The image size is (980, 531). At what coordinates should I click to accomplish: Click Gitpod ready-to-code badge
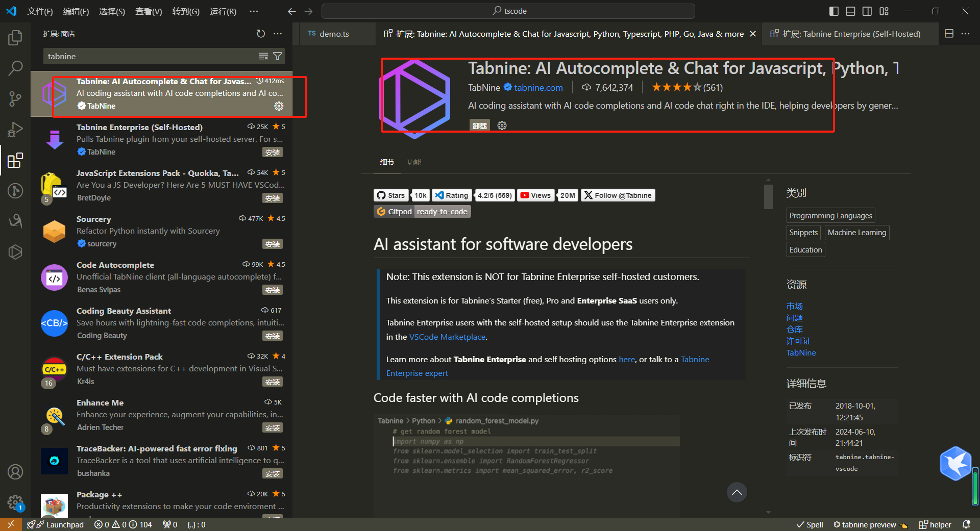tap(422, 212)
